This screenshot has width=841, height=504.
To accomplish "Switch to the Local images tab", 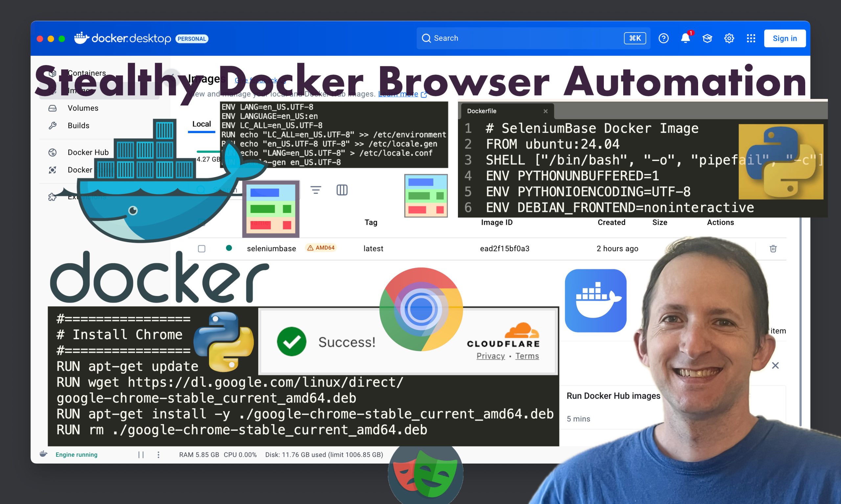I will coord(201,124).
